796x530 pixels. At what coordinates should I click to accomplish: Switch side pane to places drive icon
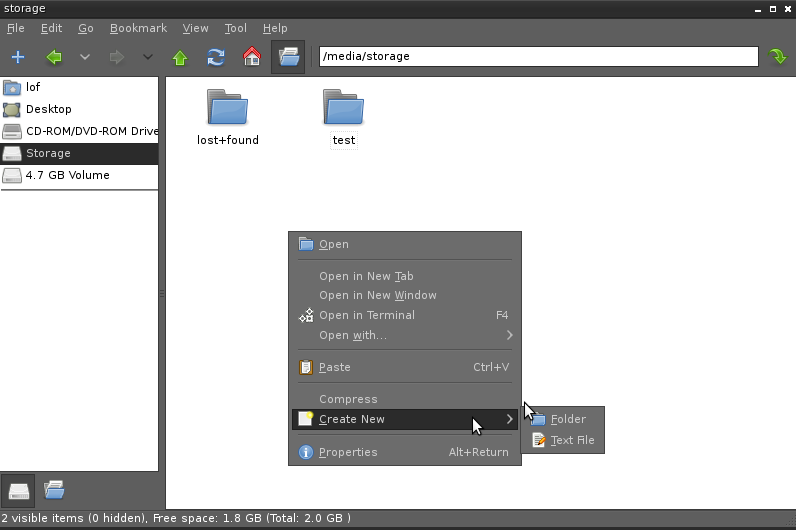pos(18,490)
